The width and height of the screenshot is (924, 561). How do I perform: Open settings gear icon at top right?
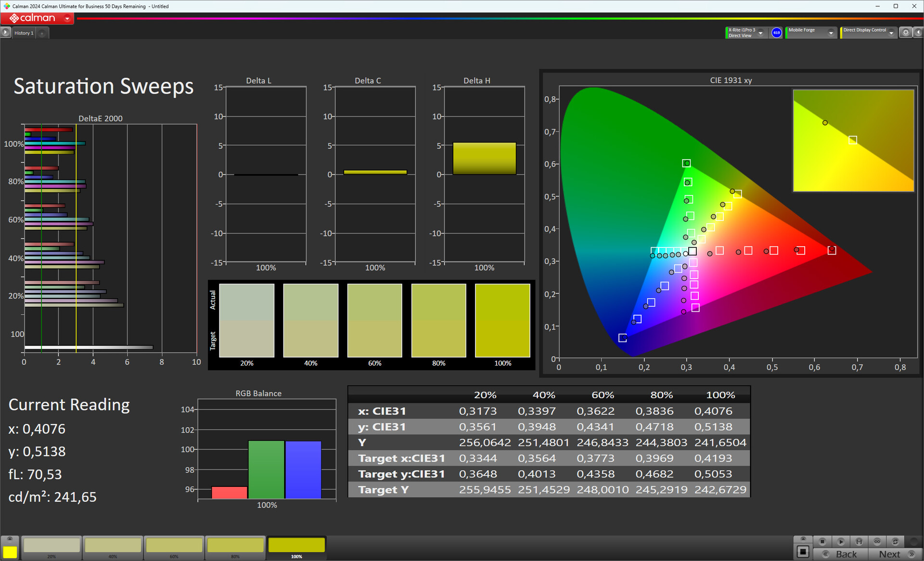906,33
